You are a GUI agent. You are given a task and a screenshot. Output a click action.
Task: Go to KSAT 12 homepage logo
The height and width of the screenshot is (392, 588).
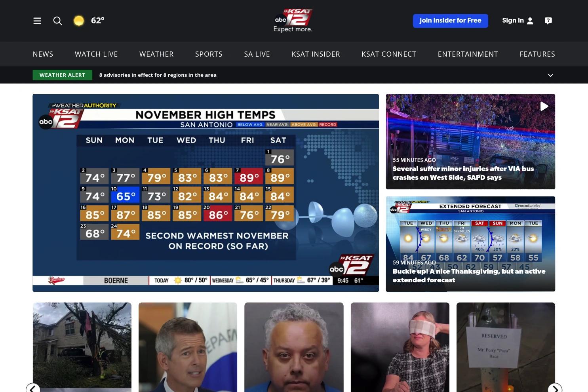293,21
